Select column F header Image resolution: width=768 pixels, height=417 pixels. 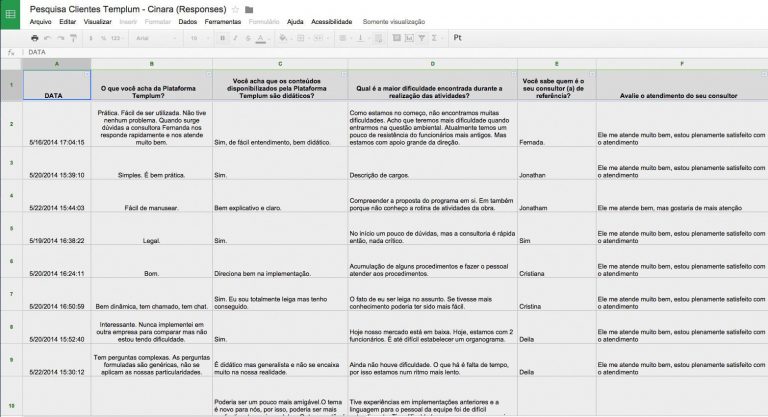pos(682,64)
